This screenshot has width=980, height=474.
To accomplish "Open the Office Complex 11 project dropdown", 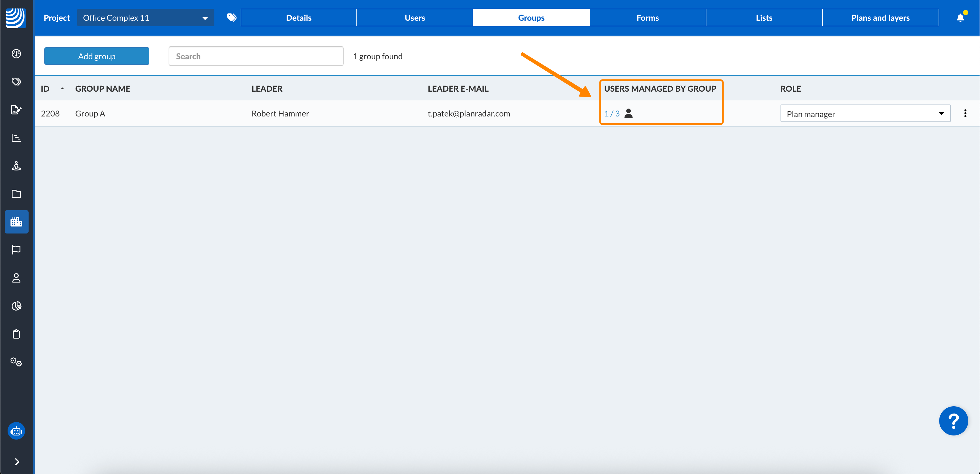I will click(145, 18).
